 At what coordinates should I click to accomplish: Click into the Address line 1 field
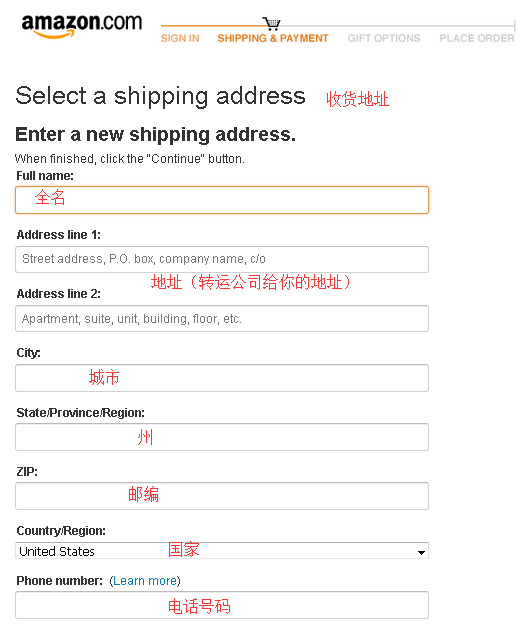[x=222, y=259]
